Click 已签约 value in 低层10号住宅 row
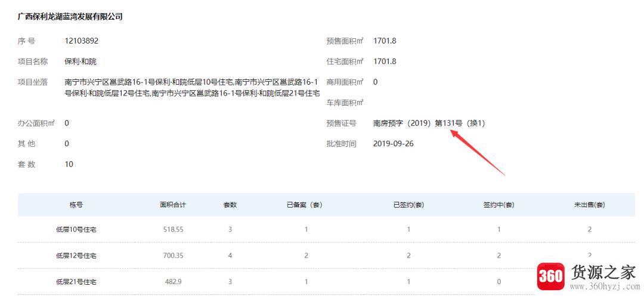644x308 pixels. click(x=408, y=229)
